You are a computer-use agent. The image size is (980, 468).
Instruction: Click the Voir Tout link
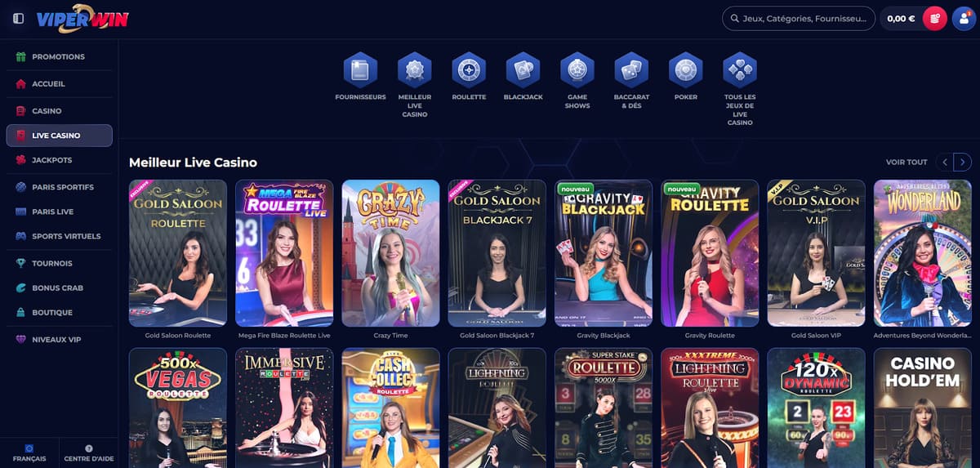point(906,163)
